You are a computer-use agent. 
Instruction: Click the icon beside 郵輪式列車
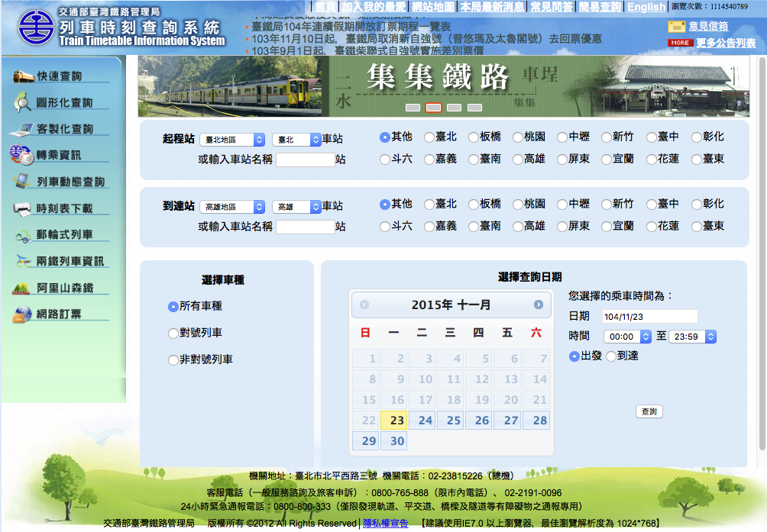[23, 237]
